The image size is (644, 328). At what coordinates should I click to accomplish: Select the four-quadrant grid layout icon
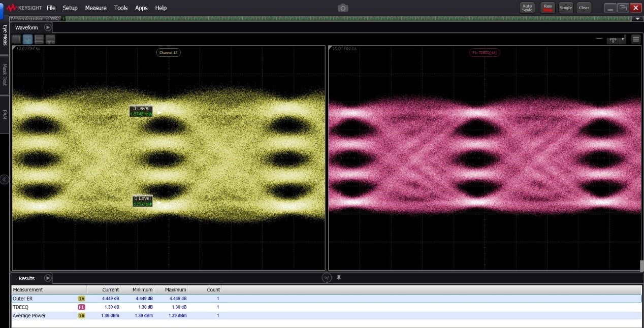pos(28,39)
